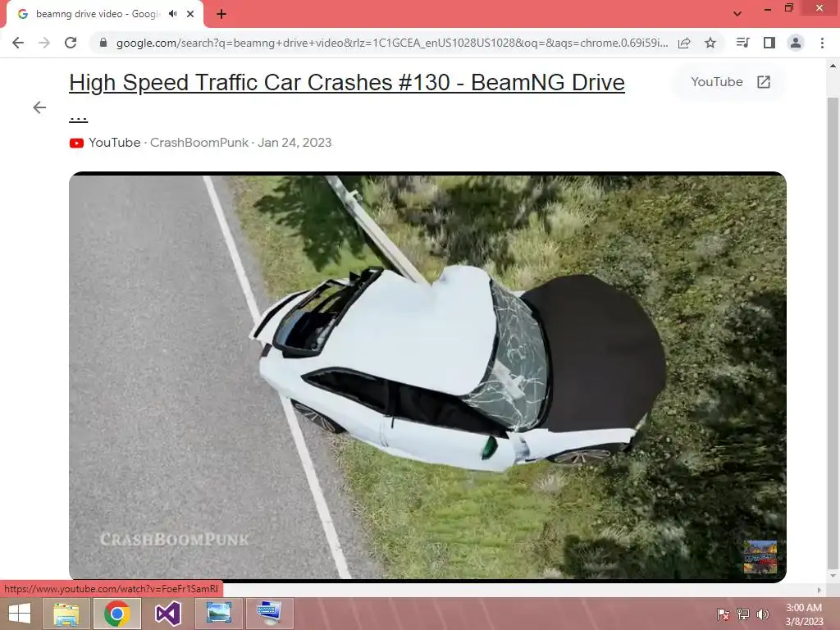The image size is (840, 630).
Task: Open the Chrome profile avatar
Action: tap(796, 43)
